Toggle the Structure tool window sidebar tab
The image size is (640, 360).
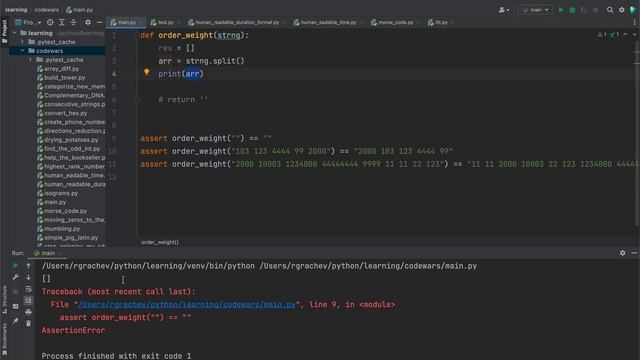click(4, 299)
